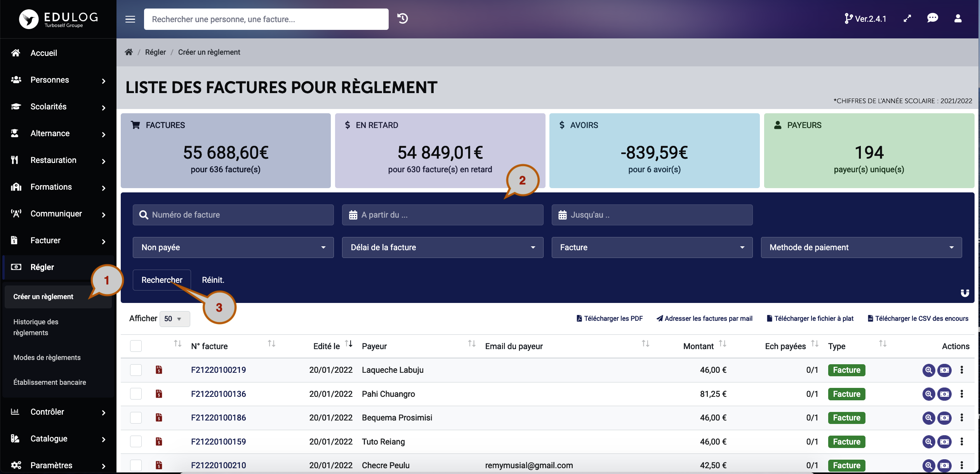The image size is (980, 474).
Task: Open the search history icon
Action: tap(403, 19)
